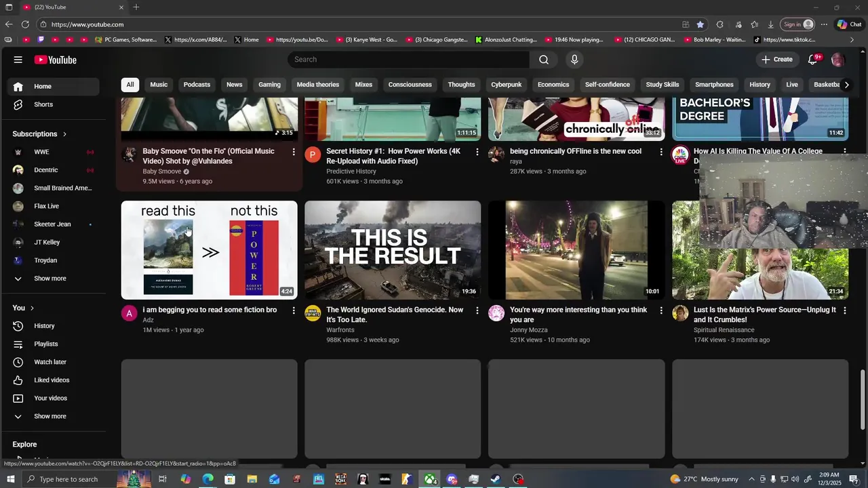Select the Study Skills chip
The image size is (868, 488).
click(x=663, y=85)
